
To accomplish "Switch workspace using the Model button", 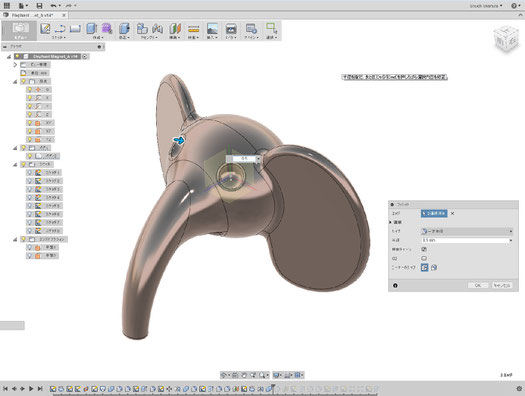I will [20, 30].
